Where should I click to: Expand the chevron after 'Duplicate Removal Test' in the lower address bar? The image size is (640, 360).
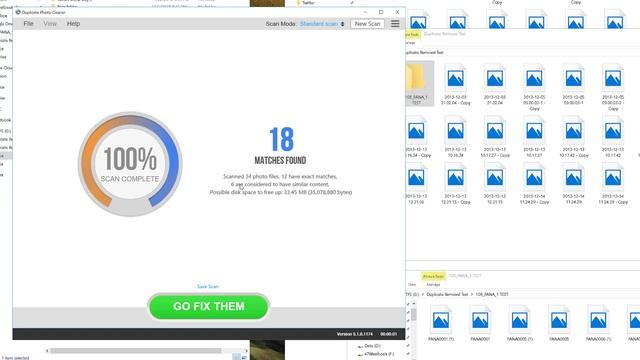472,294
